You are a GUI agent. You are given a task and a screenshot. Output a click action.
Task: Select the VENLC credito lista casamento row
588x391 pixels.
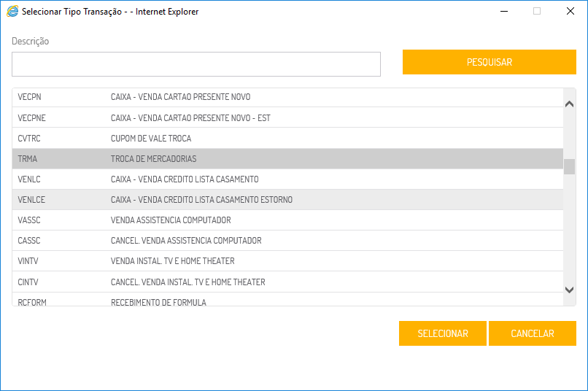click(287, 179)
